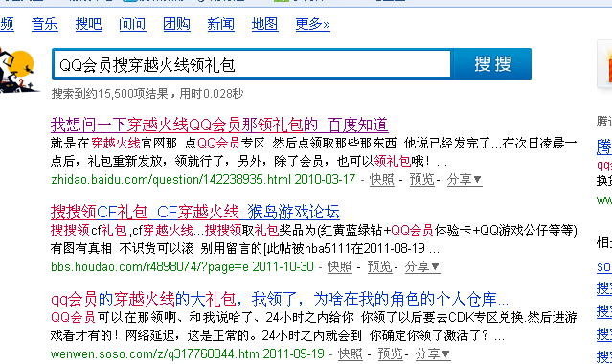Open the 百度知道 first result title

(x=219, y=125)
